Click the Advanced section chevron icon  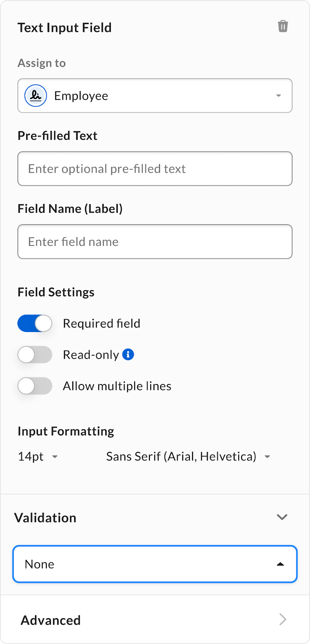click(283, 620)
